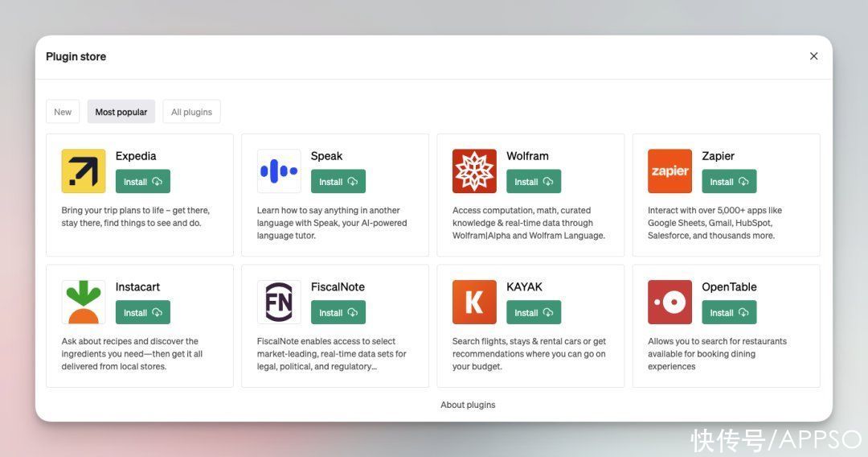
Task: Install the Zapier plugin
Action: tap(729, 182)
